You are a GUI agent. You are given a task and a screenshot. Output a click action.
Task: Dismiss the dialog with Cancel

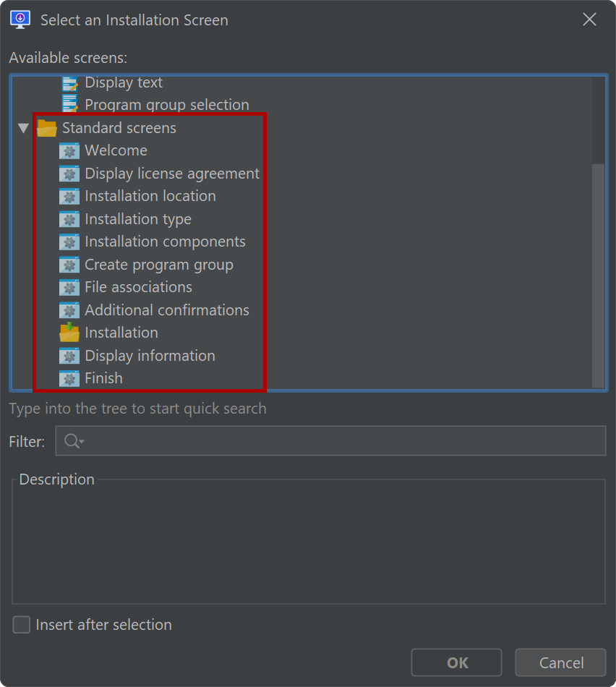tap(560, 662)
